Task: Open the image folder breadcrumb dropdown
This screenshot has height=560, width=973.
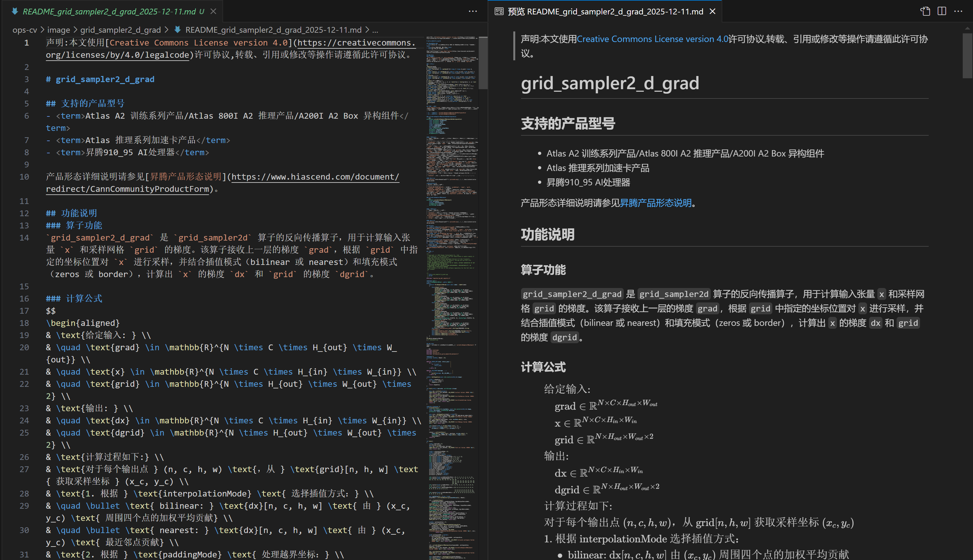Action: pos(58,30)
